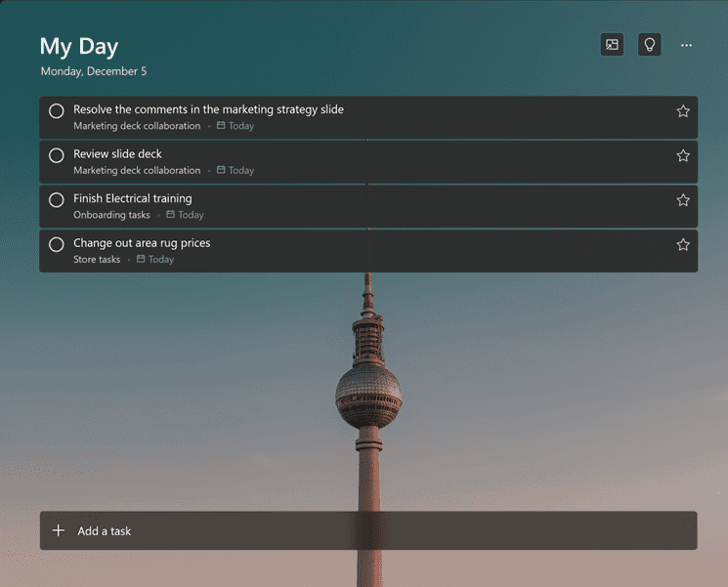Check off Review slide deck

tap(57, 155)
